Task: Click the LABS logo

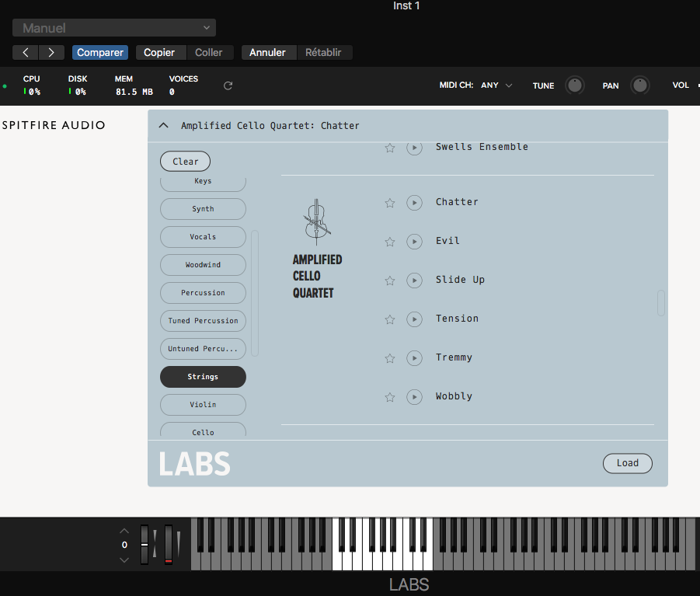Action: 195,463
